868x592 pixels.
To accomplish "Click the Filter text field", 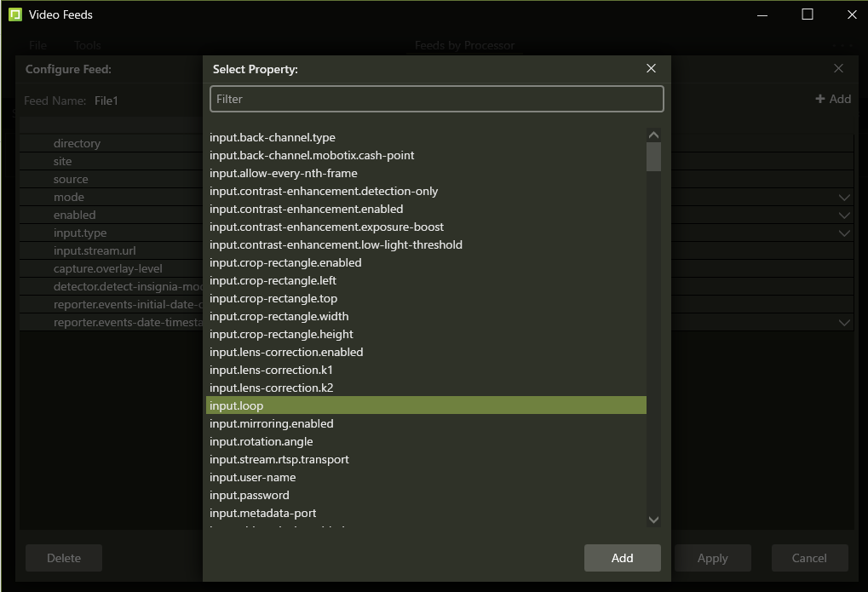I will (436, 99).
